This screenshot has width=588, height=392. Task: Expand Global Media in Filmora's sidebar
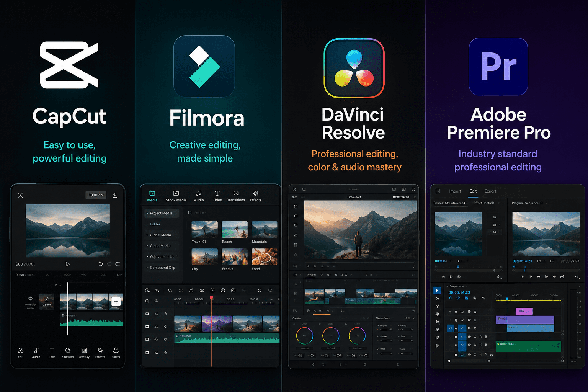point(162,235)
